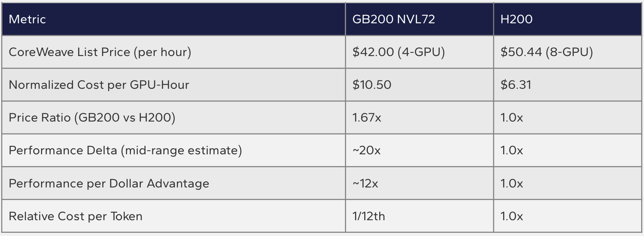The image size is (644, 236).
Task: Select Performance per Dollar Advantage label
Action: [x=109, y=184]
